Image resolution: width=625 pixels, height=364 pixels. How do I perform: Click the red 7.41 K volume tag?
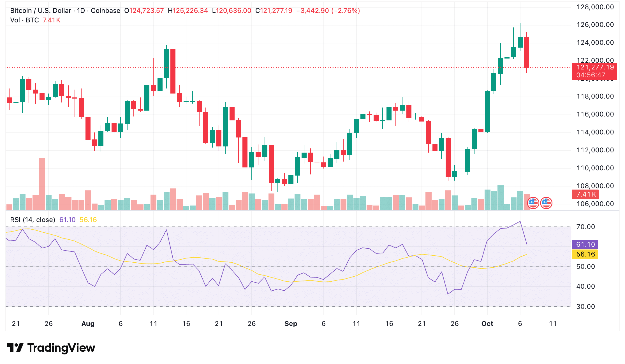585,194
